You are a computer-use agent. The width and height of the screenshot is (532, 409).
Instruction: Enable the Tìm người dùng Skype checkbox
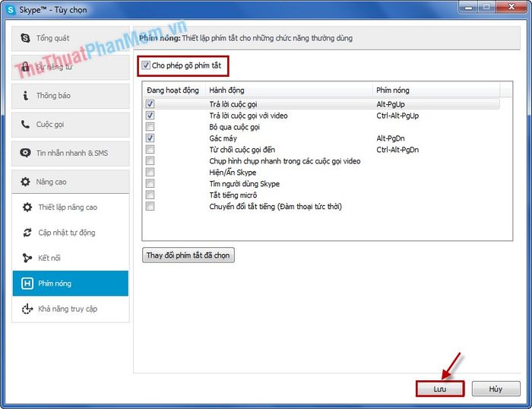click(150, 183)
